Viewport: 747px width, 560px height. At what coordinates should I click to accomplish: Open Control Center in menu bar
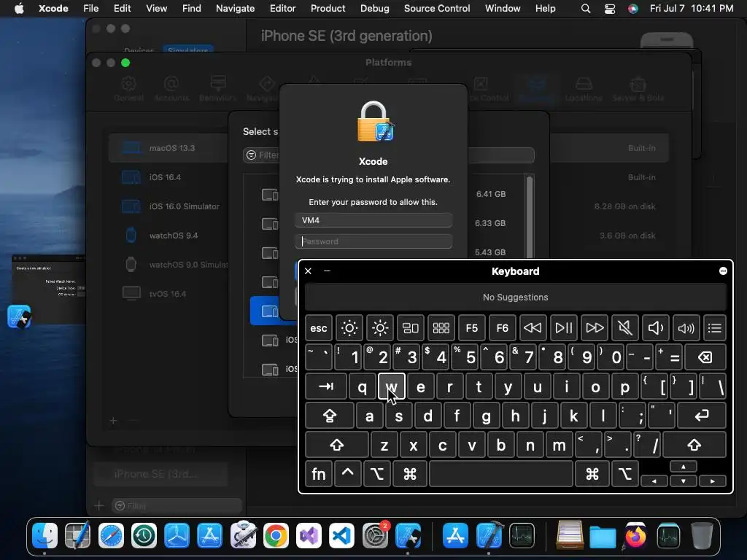pyautogui.click(x=610, y=9)
